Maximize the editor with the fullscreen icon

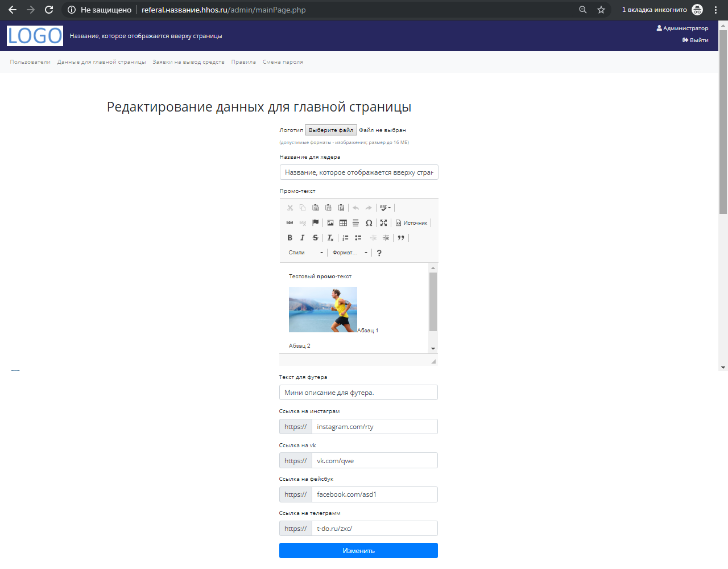pyautogui.click(x=383, y=222)
